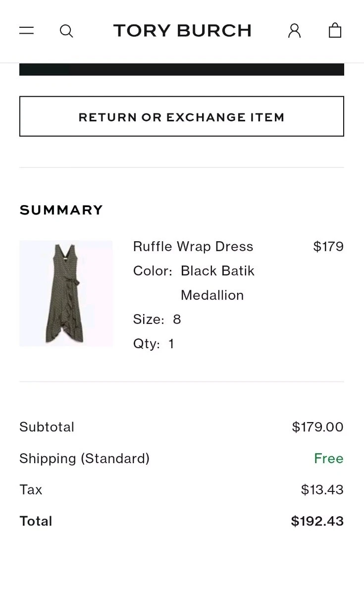Tap the Black Batik Medallion color text
The image size is (364, 589).
point(217,283)
